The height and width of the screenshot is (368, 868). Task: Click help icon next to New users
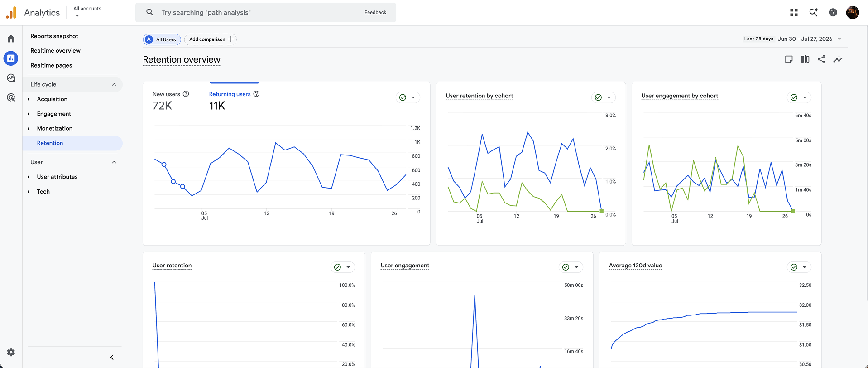point(186,94)
